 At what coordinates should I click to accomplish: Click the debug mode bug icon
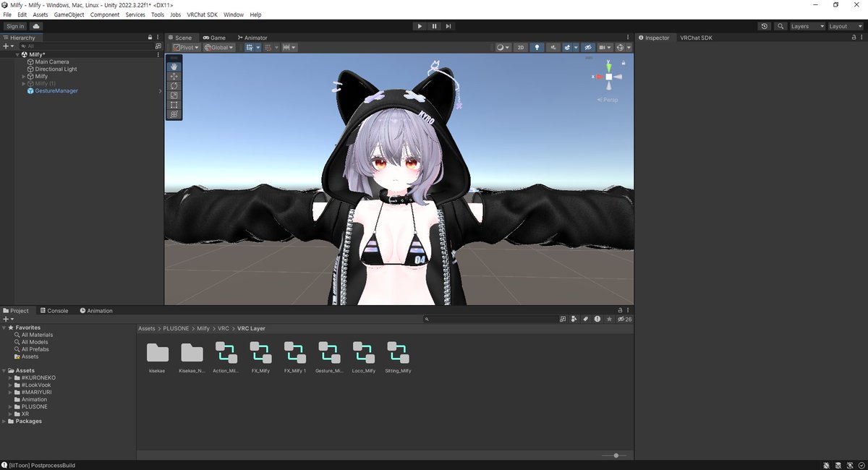826,465
